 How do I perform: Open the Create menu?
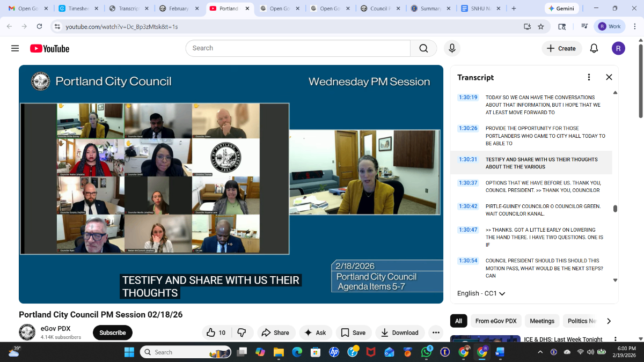pyautogui.click(x=562, y=48)
